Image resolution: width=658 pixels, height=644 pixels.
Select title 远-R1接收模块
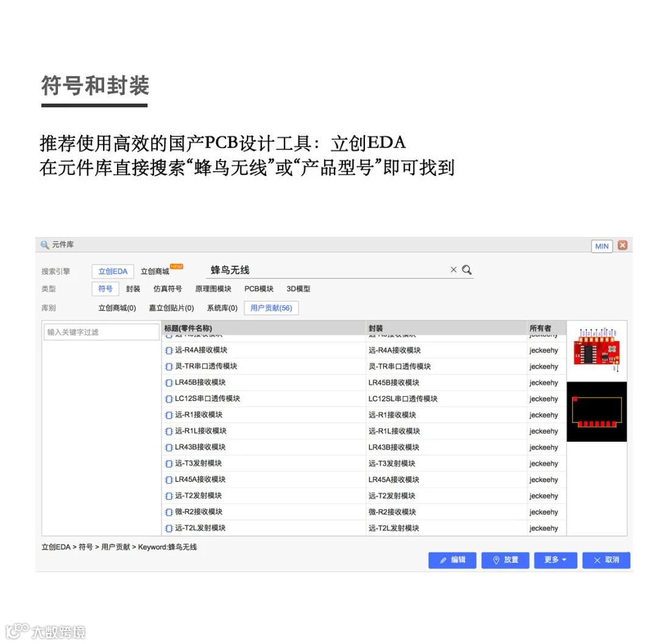tap(199, 414)
